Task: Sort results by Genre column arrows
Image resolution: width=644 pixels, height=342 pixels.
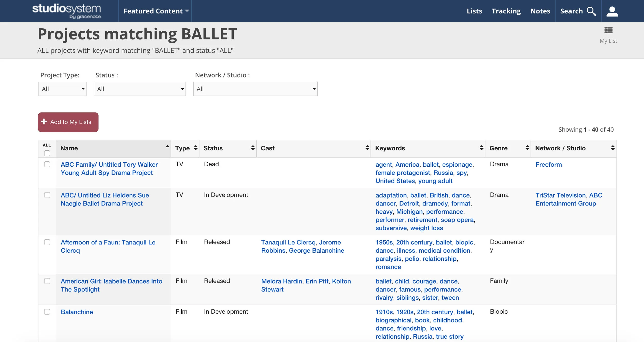Action: tap(527, 148)
